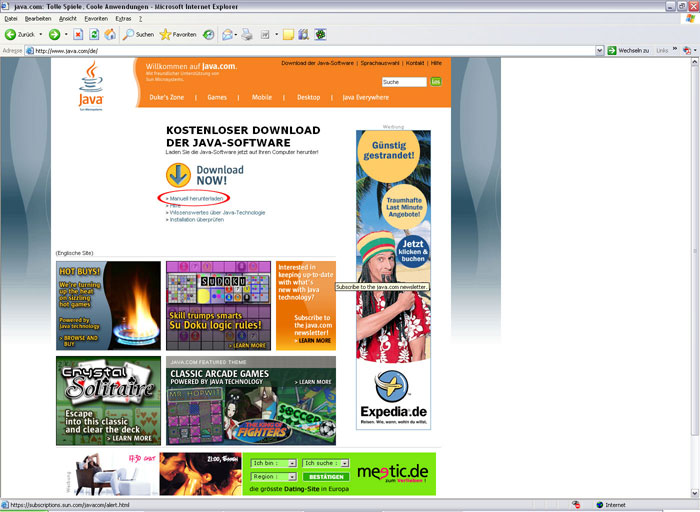Open the Mail icon dropdown arrow

(236, 34)
